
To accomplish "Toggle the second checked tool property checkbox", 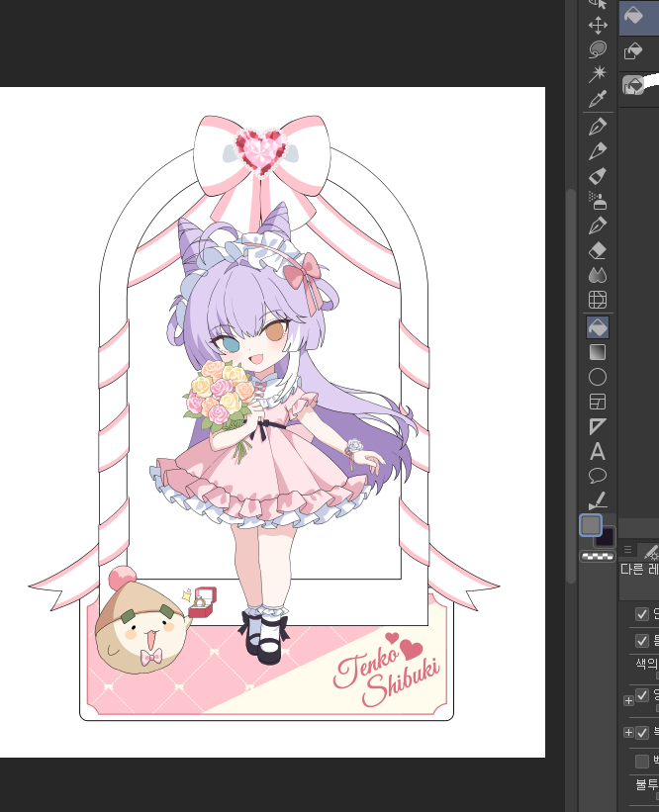I will (642, 641).
